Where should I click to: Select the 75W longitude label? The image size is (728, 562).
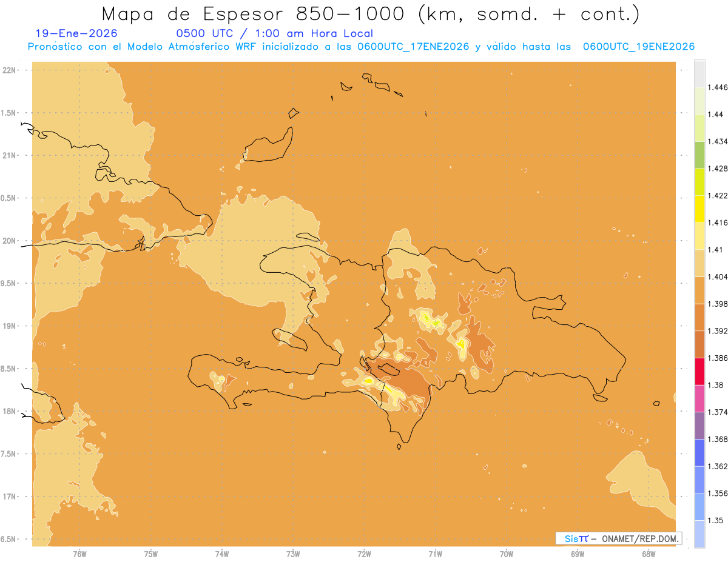150,554
